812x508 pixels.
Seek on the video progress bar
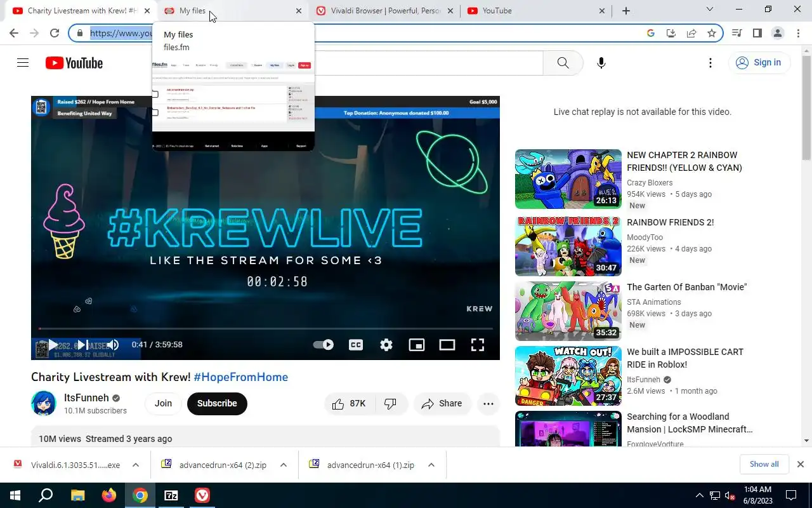[265, 328]
